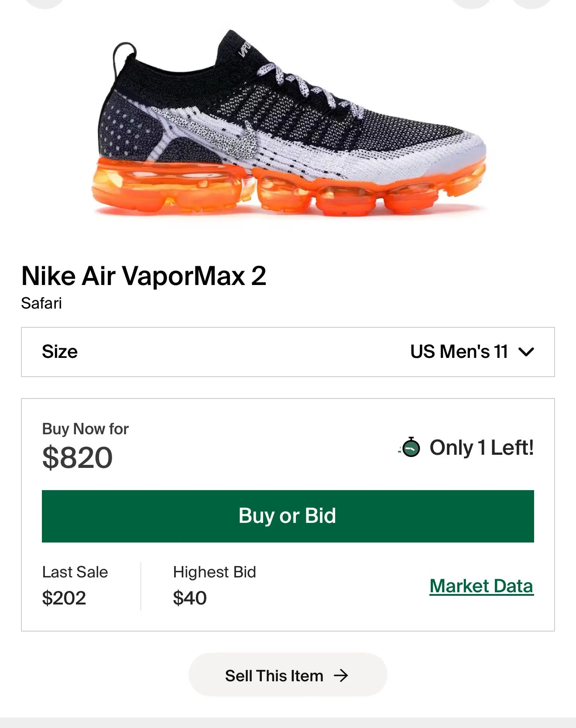Click the Last Sale $202 value
576x728 pixels.
pos(64,598)
